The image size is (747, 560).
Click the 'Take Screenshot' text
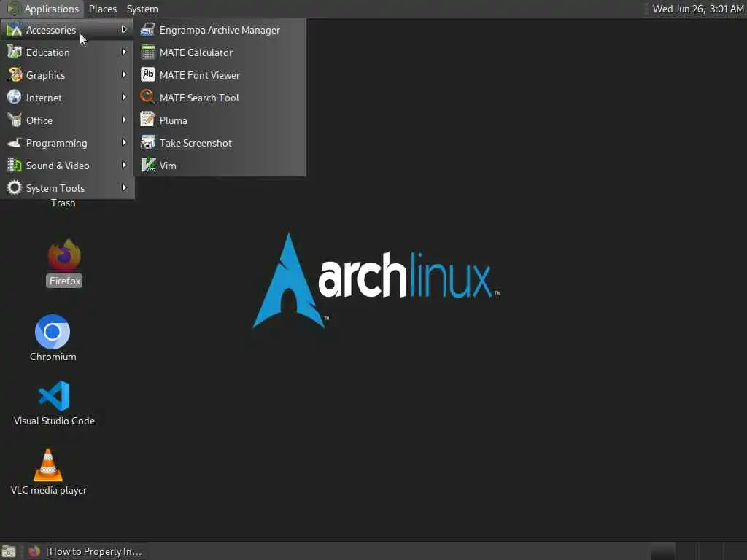pyautogui.click(x=196, y=143)
